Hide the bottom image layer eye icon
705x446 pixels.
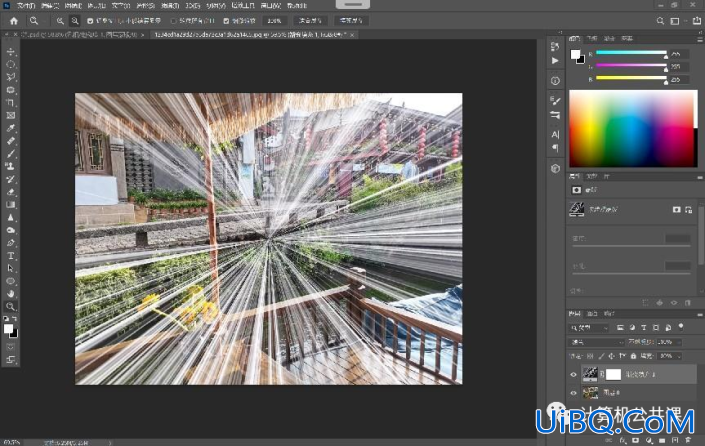[x=573, y=393]
